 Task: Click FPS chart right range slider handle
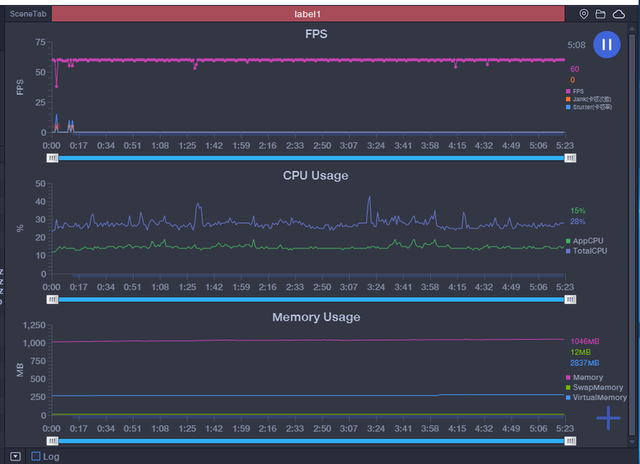click(x=570, y=158)
